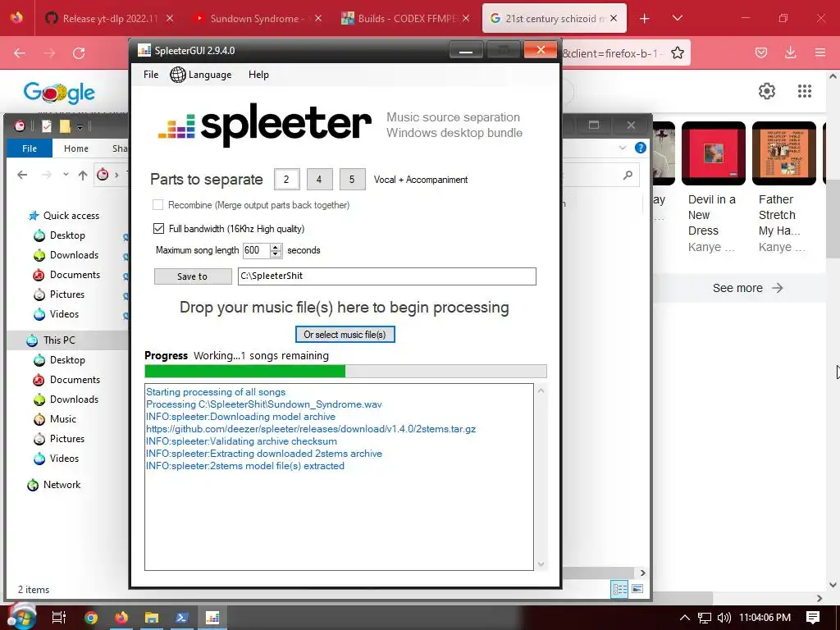Screen dimensions: 840x630
Task: Toggle the Recombine output parts checkbox
Action: [x=158, y=204]
